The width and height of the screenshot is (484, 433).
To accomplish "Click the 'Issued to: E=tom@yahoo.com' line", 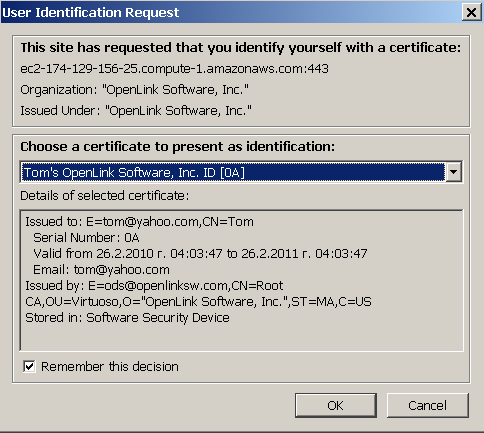I will click(139, 222).
